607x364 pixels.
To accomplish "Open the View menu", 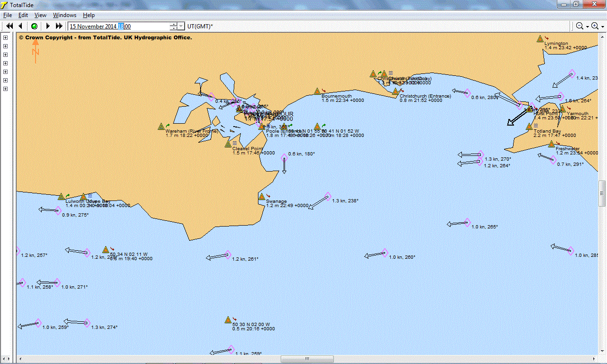I will [x=40, y=15].
